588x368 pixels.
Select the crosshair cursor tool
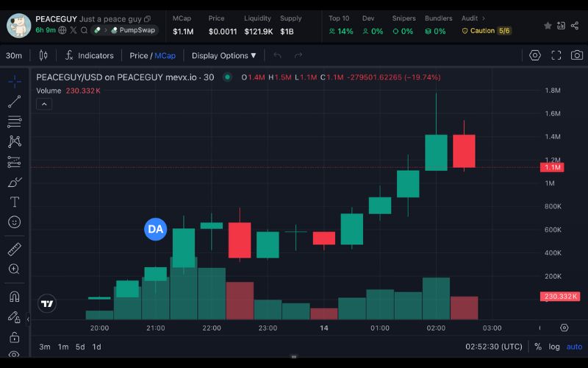point(15,81)
